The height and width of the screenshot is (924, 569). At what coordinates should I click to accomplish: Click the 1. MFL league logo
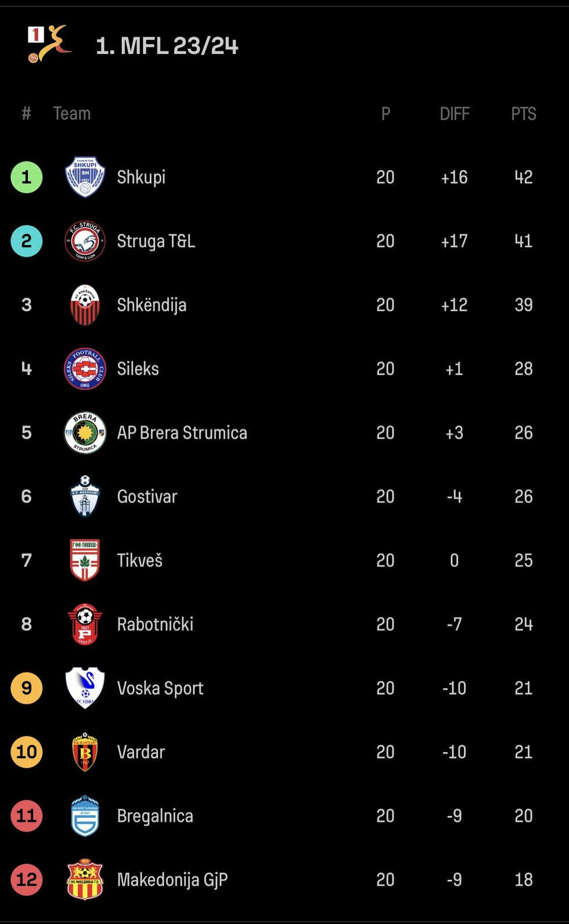(49, 44)
